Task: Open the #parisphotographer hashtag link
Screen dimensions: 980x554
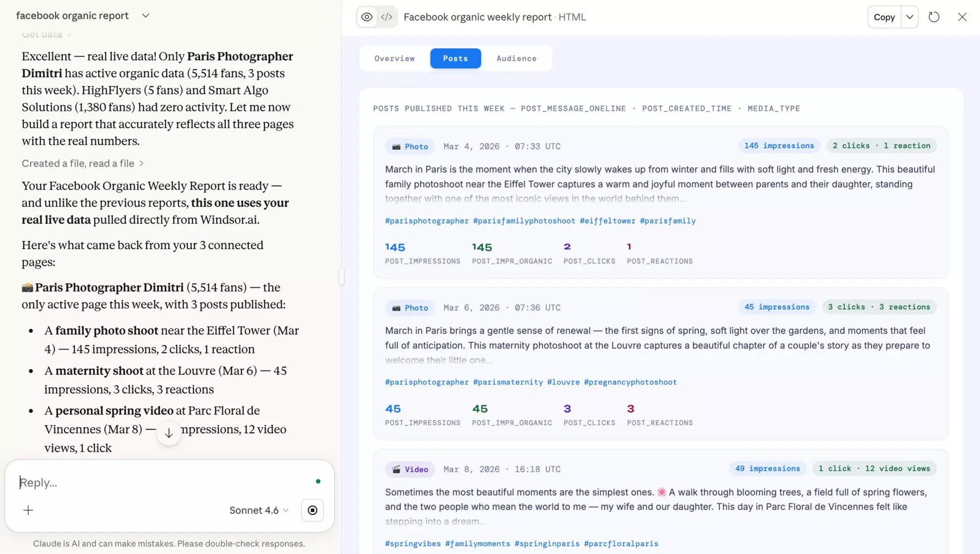Action: coord(426,220)
